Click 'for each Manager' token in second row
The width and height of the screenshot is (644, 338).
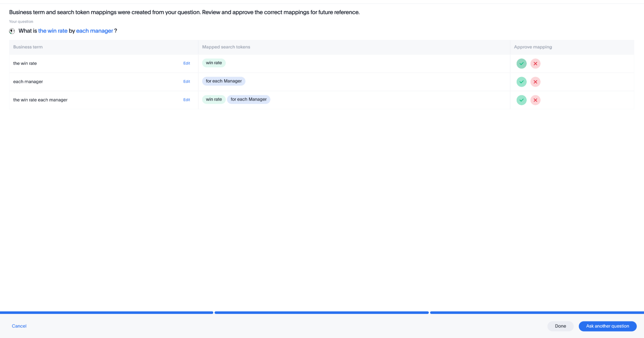[x=224, y=81]
